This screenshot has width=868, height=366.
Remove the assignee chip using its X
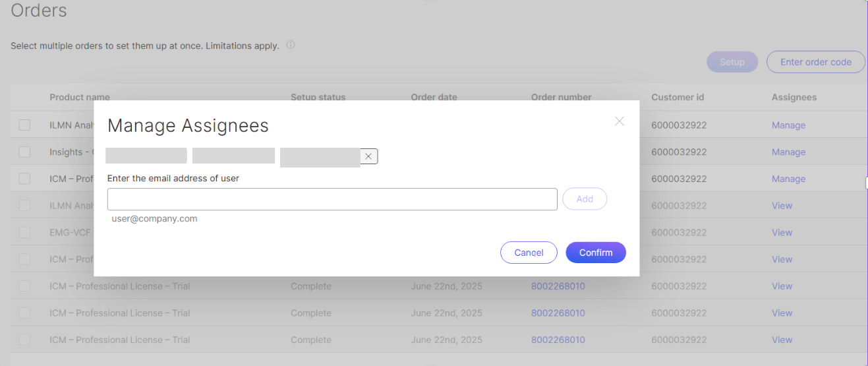368,156
